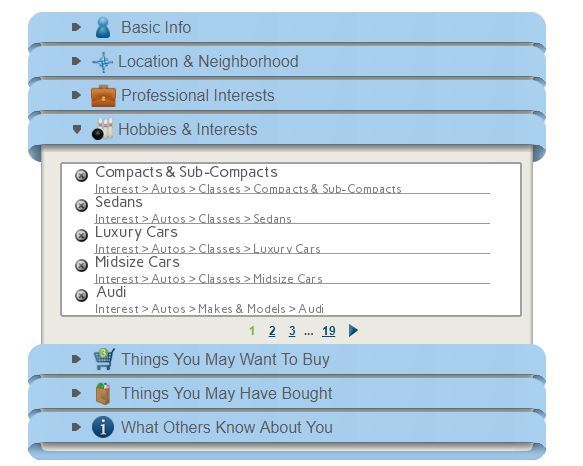Click the next page arrow
Image resolution: width=583 pixels, height=466 pixels.
click(353, 330)
